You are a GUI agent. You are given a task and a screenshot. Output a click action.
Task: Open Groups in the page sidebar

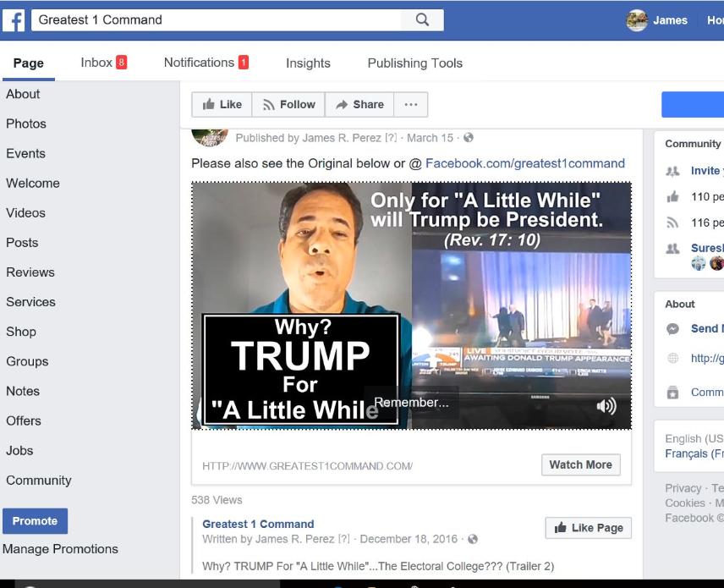point(27,361)
